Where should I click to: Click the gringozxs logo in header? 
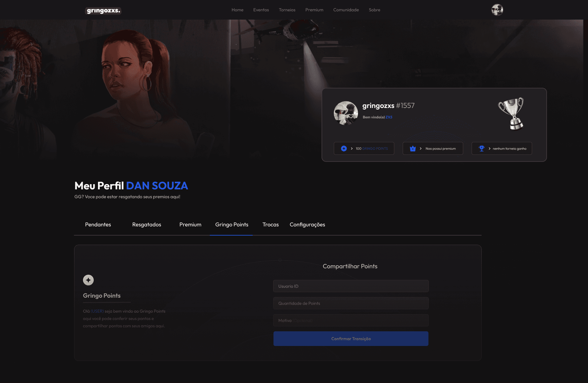pos(103,11)
